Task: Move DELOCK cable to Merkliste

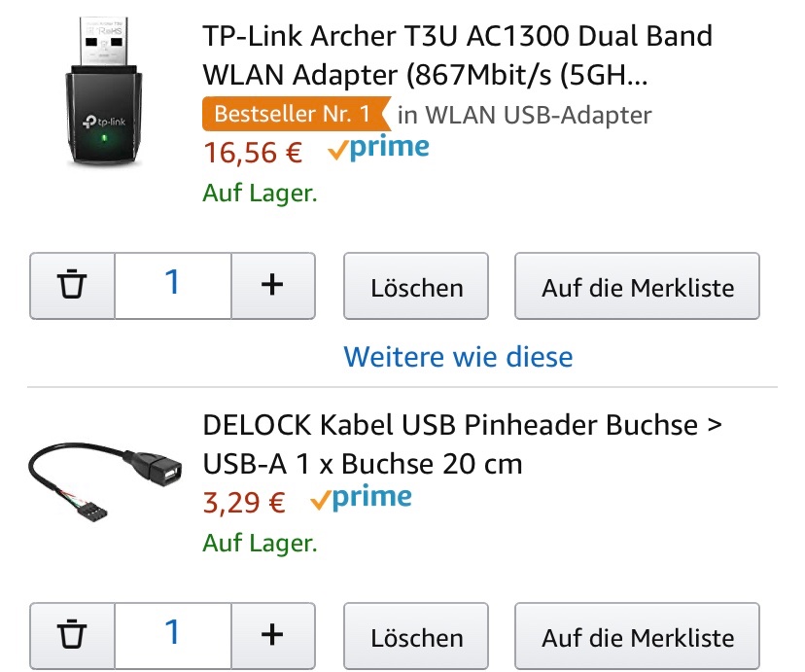Action: coord(637,638)
